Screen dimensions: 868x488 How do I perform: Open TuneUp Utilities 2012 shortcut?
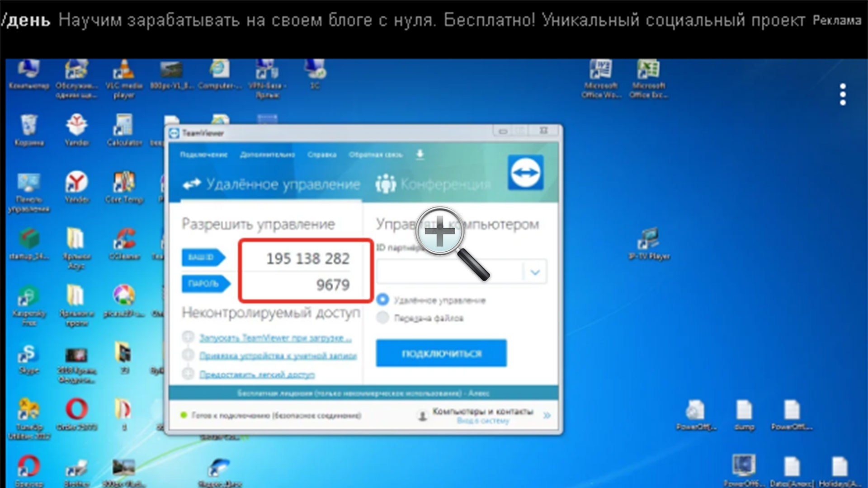click(x=29, y=419)
